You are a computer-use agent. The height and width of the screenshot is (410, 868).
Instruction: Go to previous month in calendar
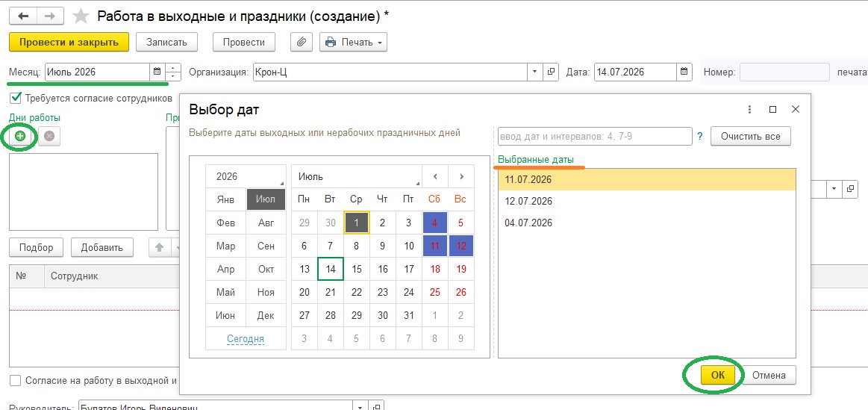[x=436, y=177]
